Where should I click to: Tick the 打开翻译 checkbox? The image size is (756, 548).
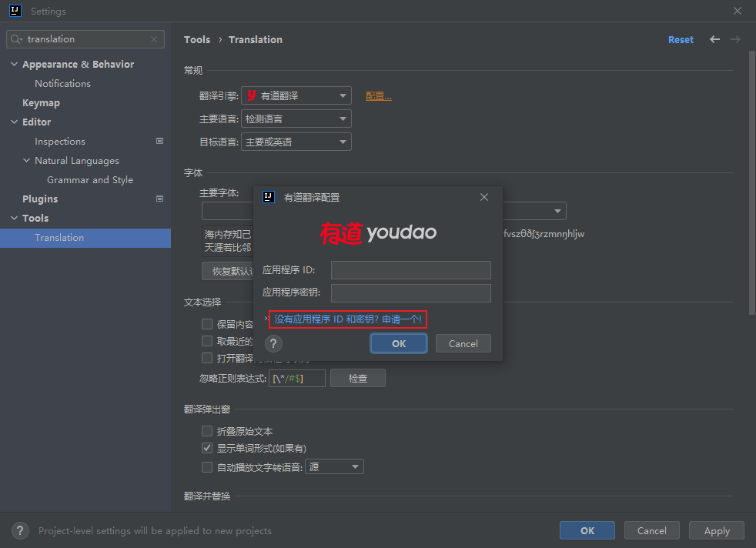click(x=207, y=358)
